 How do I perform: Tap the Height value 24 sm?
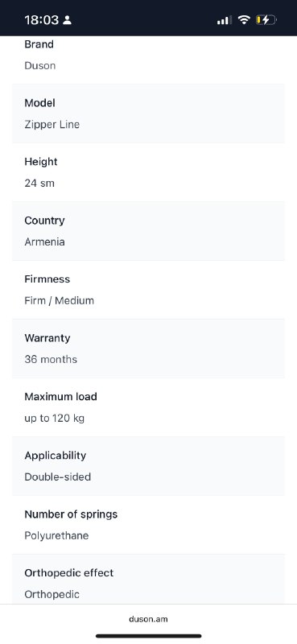[39, 184]
